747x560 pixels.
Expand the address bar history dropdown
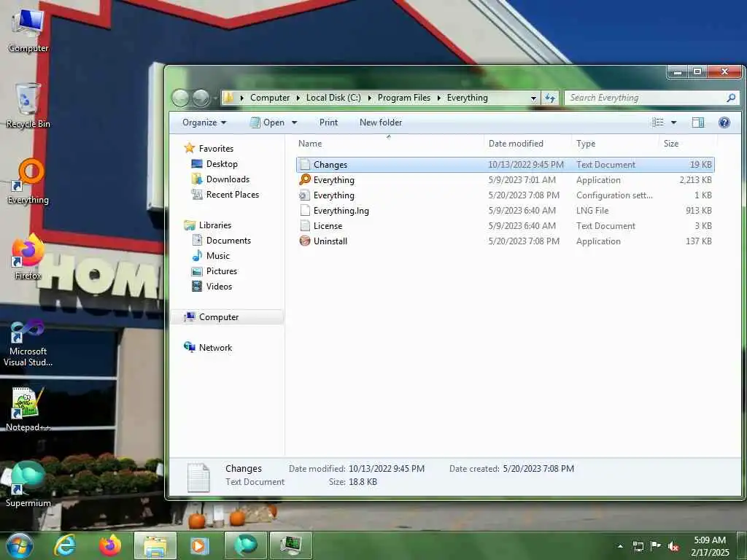click(533, 98)
